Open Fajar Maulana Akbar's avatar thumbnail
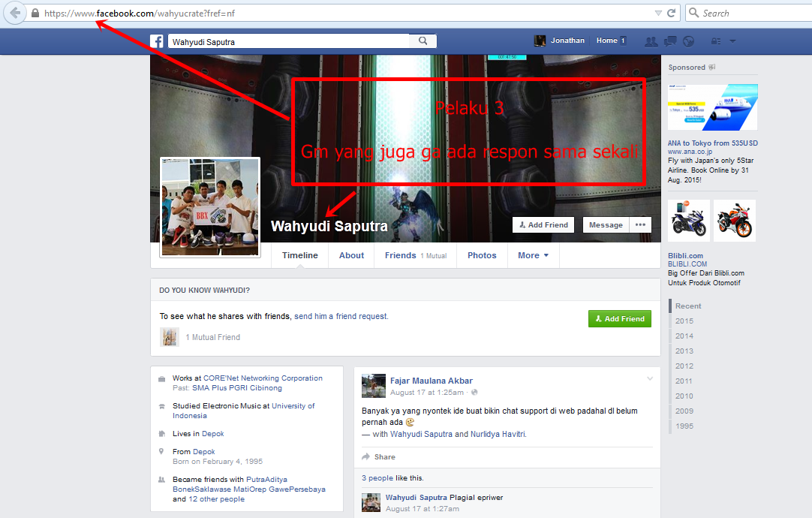The width and height of the screenshot is (812, 518). [374, 386]
